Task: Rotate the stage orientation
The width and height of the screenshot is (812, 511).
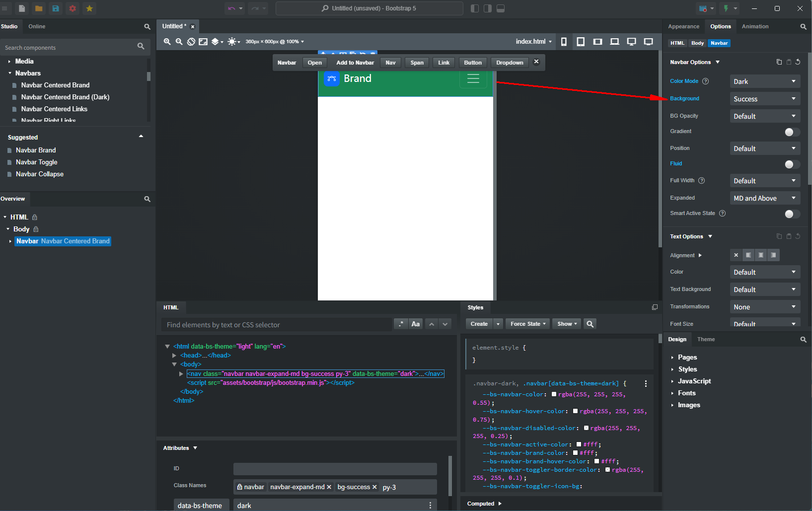Action: click(x=191, y=42)
